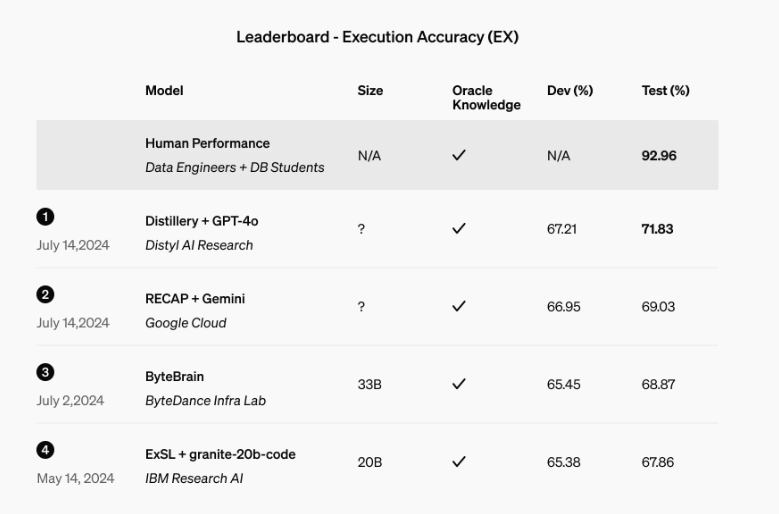
Task: Click the Leaderboard Execution Accuracy heading
Action: point(377,38)
